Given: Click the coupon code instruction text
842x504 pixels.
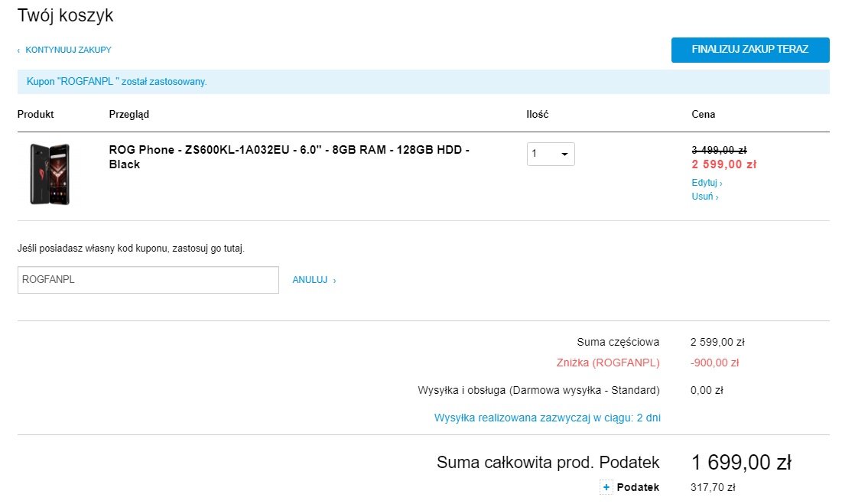Looking at the screenshot, I should click(x=131, y=249).
